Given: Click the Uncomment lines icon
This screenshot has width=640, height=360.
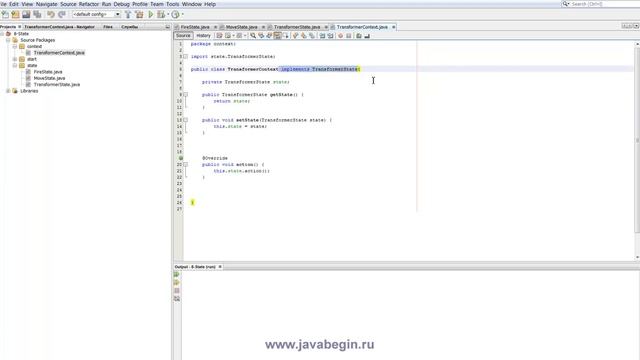Looking at the screenshot, I should click(x=367, y=36).
